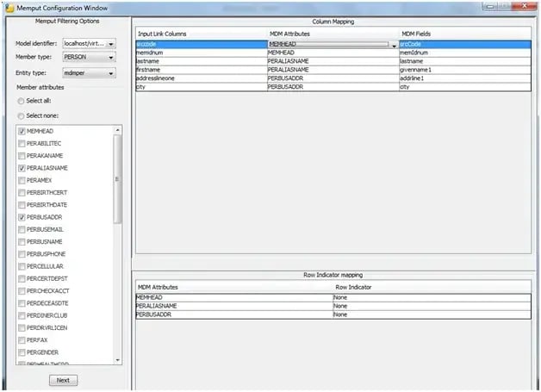Select PERBUSADDR in Row Indicator mapping

click(x=234, y=314)
